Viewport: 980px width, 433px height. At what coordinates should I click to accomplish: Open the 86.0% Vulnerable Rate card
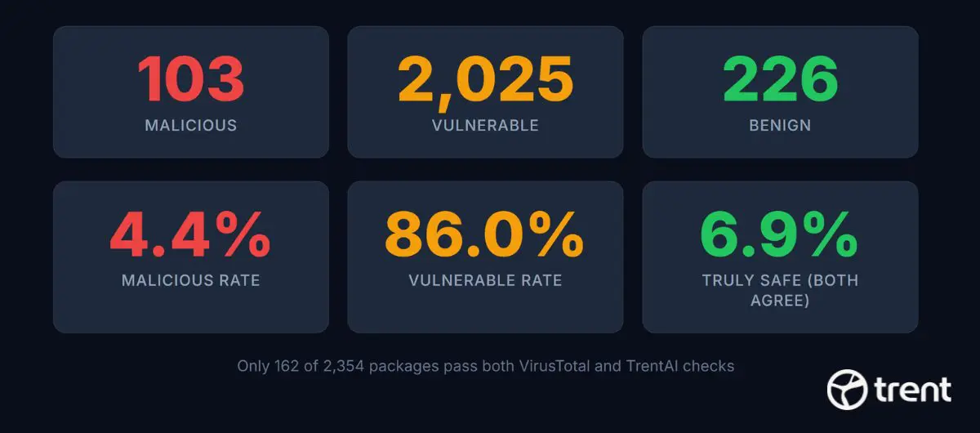tap(485, 257)
